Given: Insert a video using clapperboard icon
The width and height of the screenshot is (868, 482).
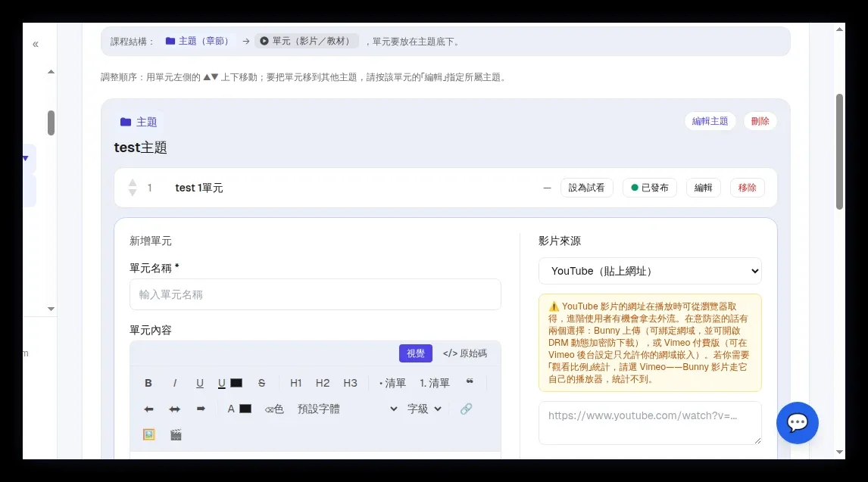Looking at the screenshot, I should [176, 434].
